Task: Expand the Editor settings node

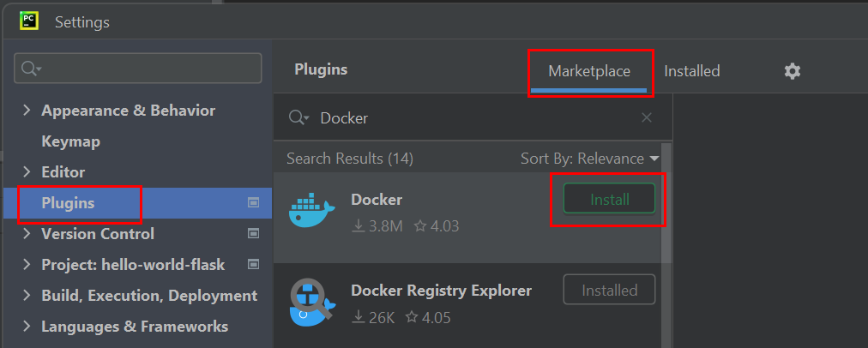Action: [x=26, y=172]
